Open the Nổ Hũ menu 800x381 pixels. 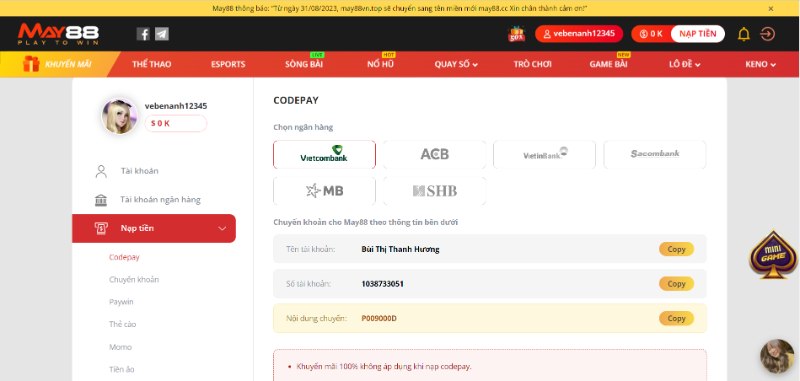[381, 64]
